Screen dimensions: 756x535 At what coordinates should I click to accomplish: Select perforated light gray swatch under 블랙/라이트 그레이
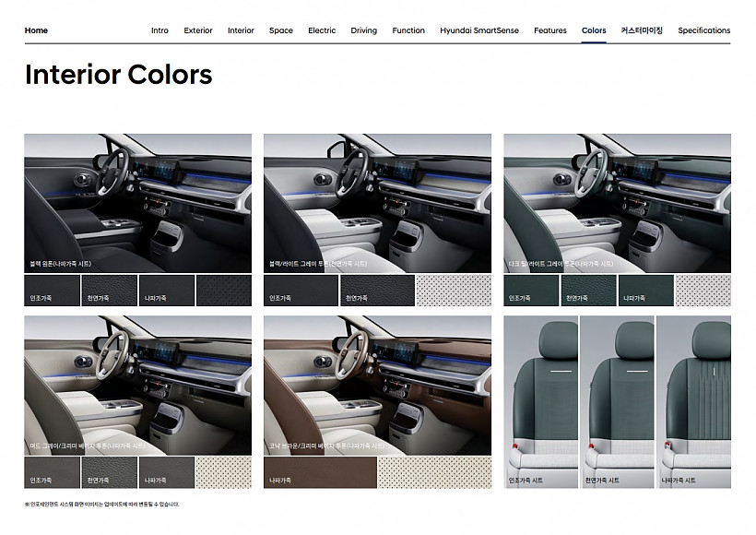point(454,291)
